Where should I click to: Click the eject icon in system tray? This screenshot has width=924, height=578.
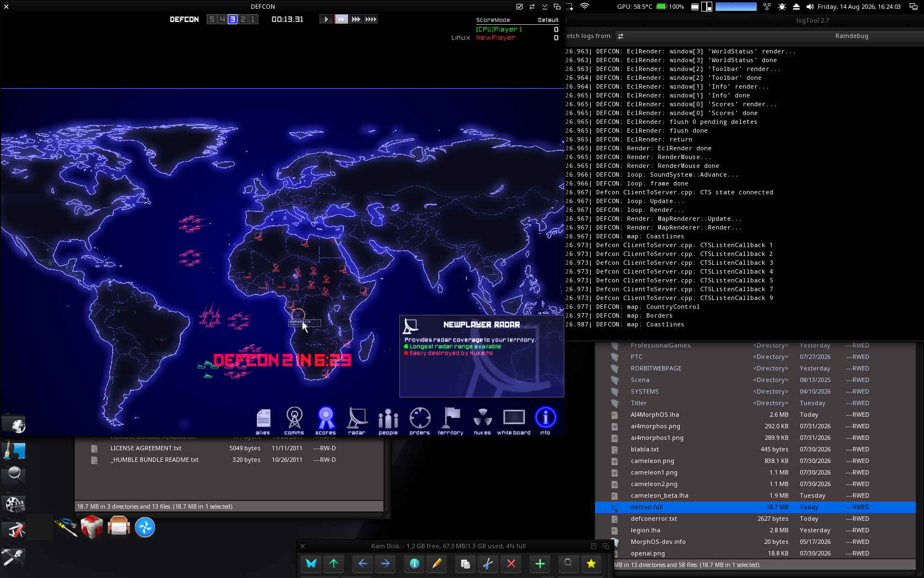[796, 7]
